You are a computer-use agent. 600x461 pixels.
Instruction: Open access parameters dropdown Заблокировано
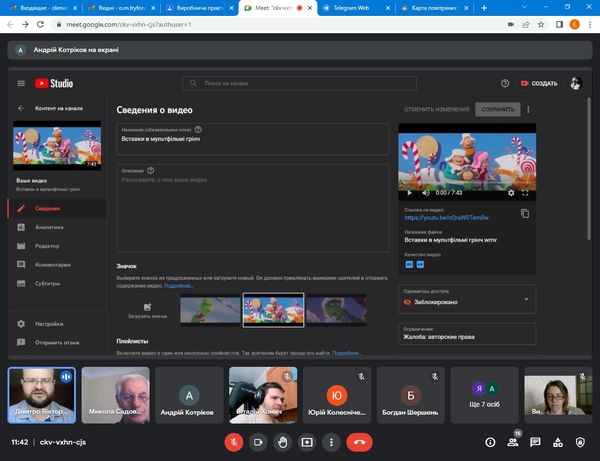coord(467,299)
